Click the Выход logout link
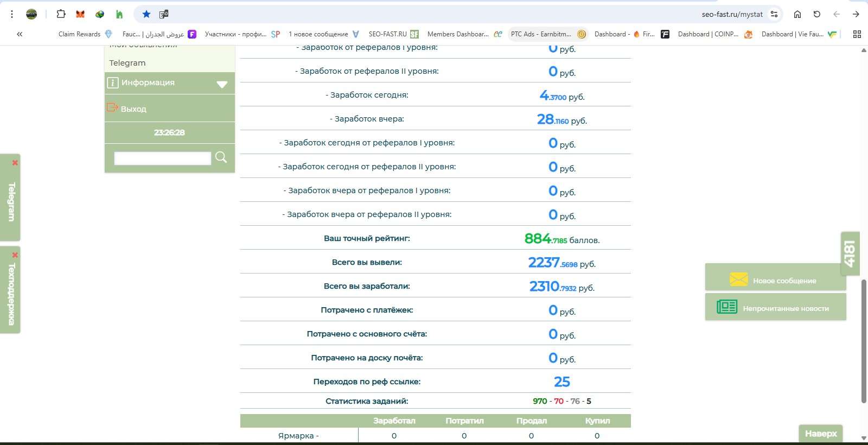 (133, 109)
